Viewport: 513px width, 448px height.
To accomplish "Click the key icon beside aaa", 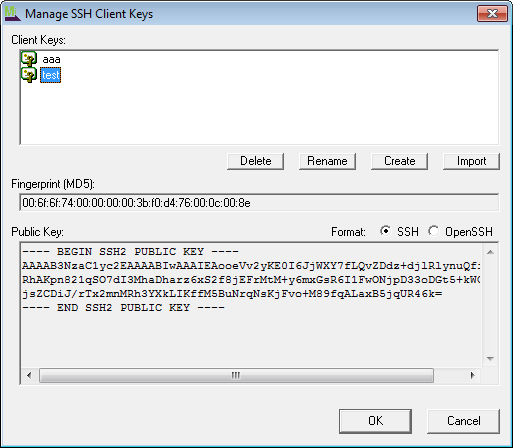I will 29,59.
